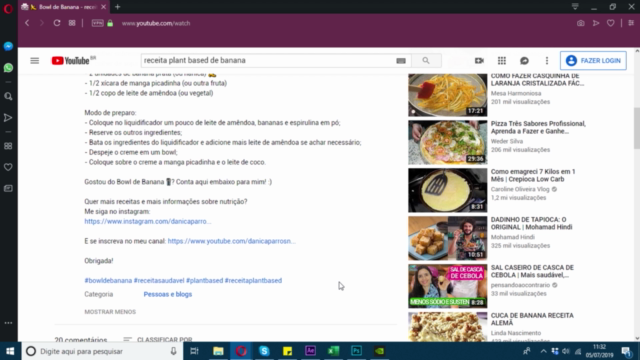Screen dimensions: 640x360
Task: Open the sidebar three-dots more options
Action: click(8, 323)
